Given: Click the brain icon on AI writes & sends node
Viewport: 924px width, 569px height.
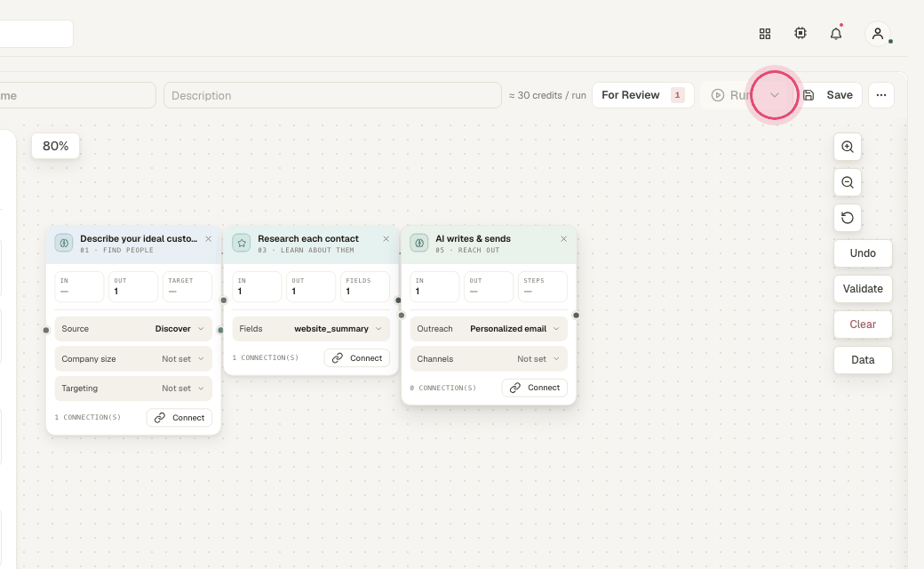Looking at the screenshot, I should 419,243.
